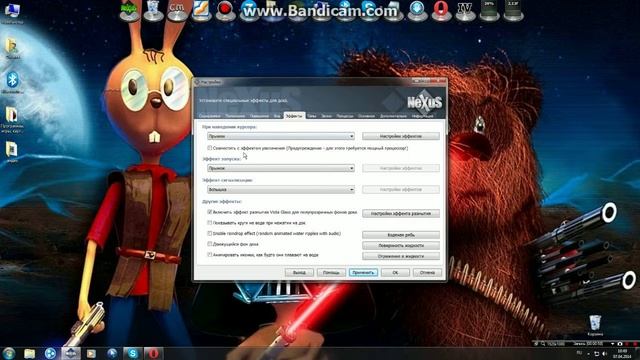Click the 'Водяная рябь' button

click(401, 235)
